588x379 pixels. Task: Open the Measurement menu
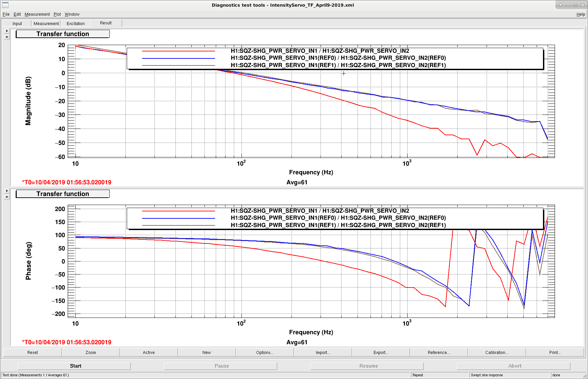(x=37, y=14)
